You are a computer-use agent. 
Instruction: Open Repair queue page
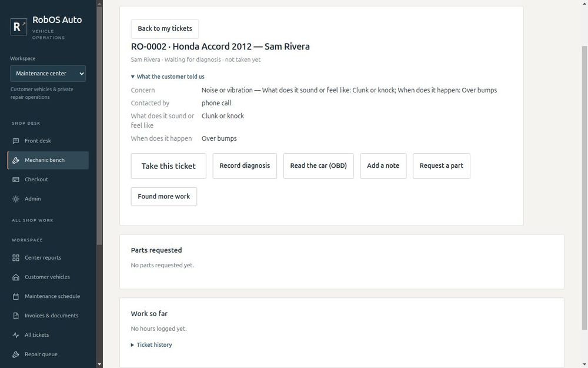coord(48,354)
